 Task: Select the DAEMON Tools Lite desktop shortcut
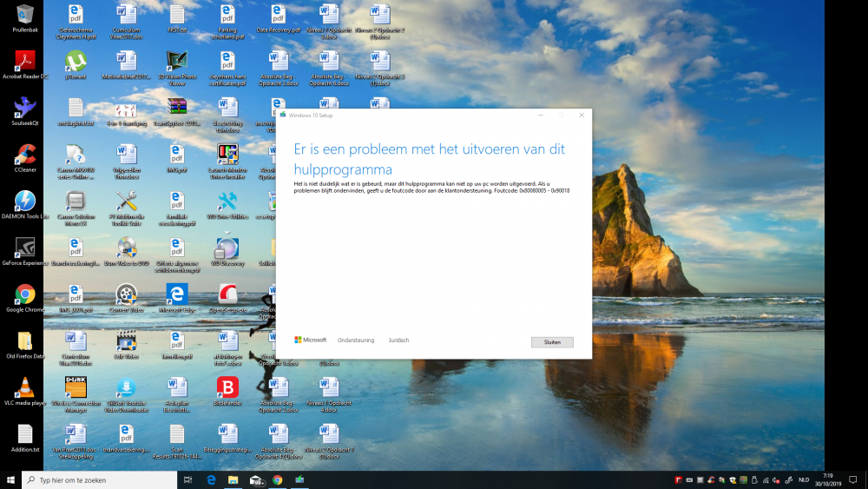(25, 204)
